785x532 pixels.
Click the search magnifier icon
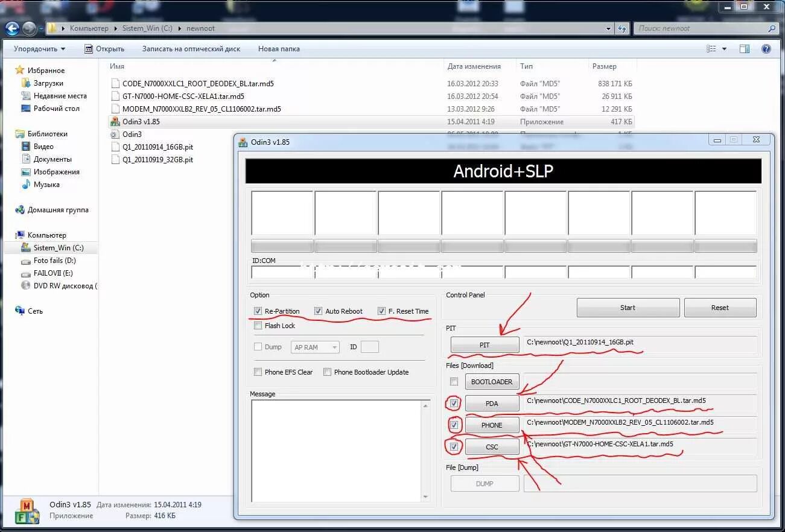[772, 28]
